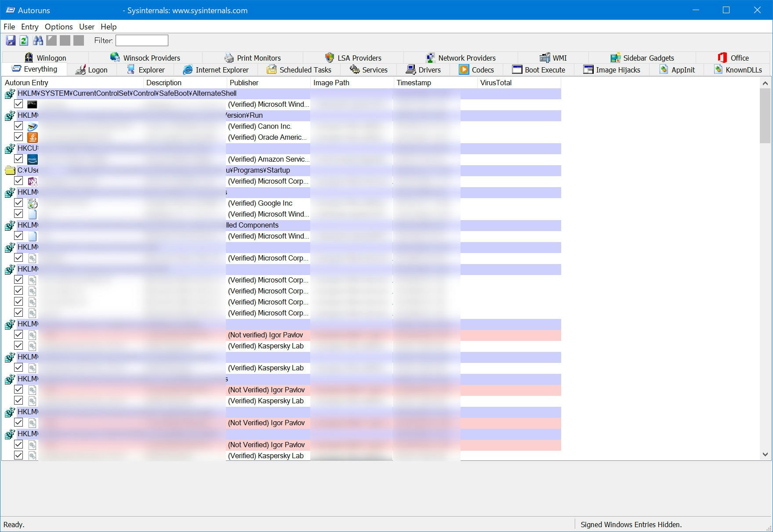Click the Services gears icon

tap(355, 69)
